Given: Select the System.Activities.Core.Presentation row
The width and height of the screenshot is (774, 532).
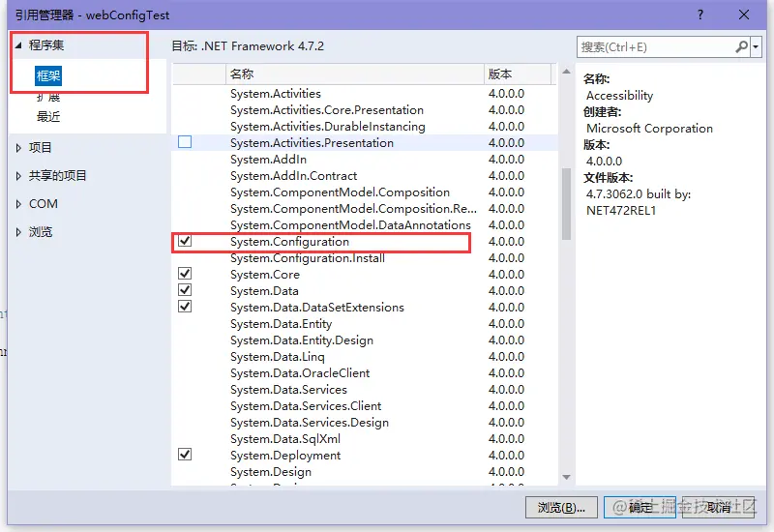Looking at the screenshot, I should pos(365,109).
